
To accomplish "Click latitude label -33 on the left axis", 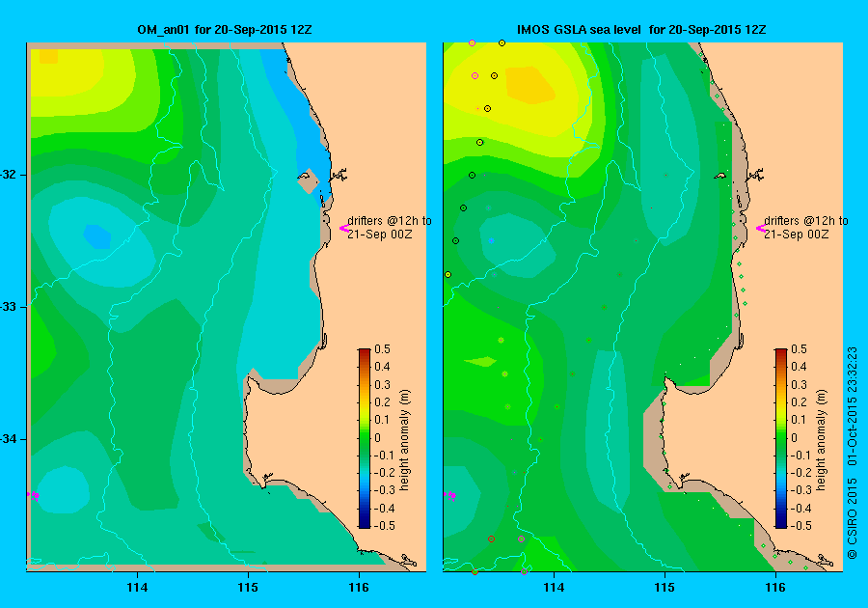I will (9, 307).
